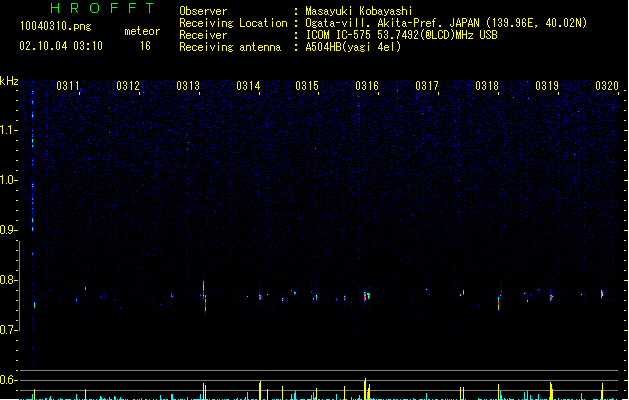This screenshot has height=400, width=629.
Task: Click the meteor echo just after 0314
Action: click(260, 296)
